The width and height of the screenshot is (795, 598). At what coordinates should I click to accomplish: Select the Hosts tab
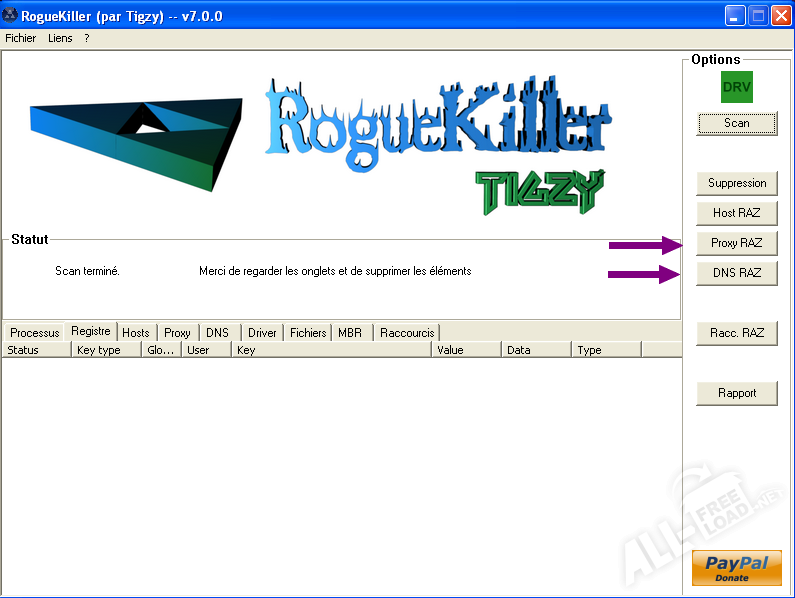tap(136, 333)
